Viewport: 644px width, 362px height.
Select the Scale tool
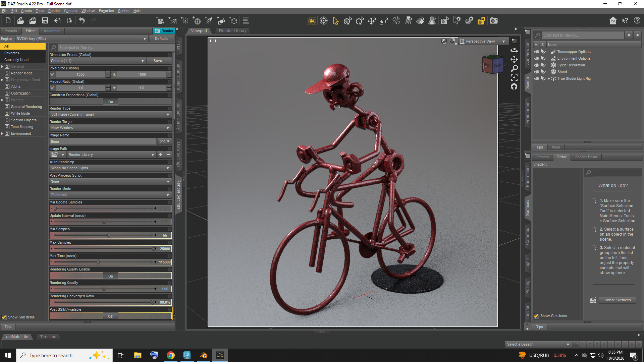pos(384,21)
